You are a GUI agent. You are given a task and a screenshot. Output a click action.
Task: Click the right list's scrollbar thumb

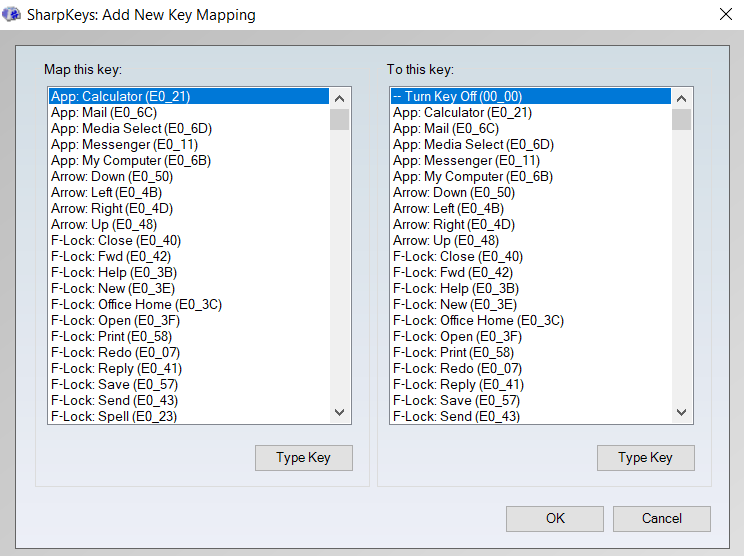[x=681, y=120]
